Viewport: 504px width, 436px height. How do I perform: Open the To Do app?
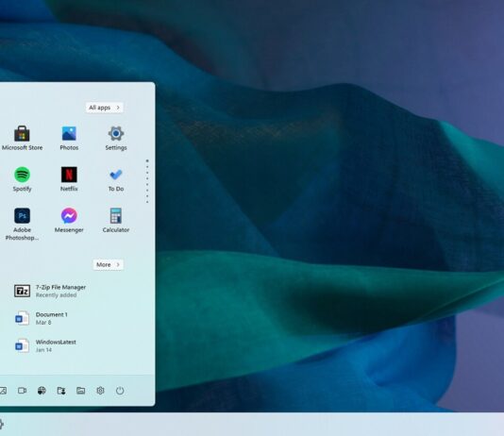pos(116,179)
